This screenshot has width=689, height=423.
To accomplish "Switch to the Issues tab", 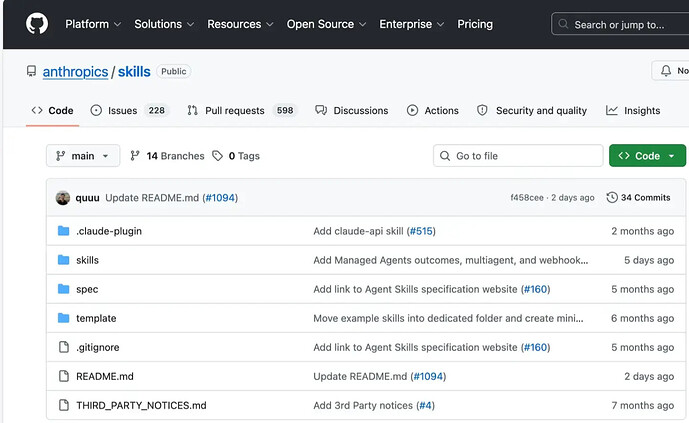I will 130,111.
